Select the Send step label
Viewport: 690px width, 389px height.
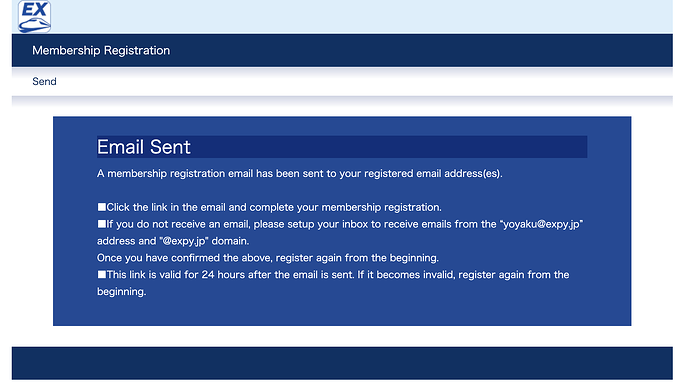pyautogui.click(x=44, y=81)
